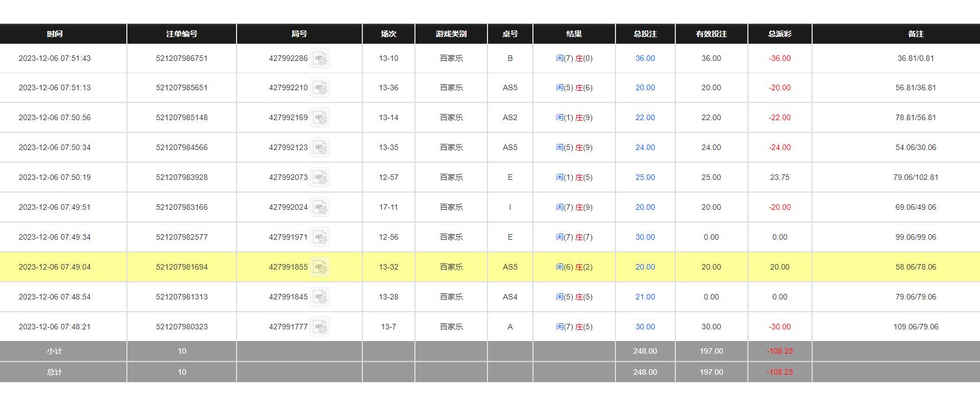
Task: Open video icon beside round 427991845
Action: pos(320,297)
